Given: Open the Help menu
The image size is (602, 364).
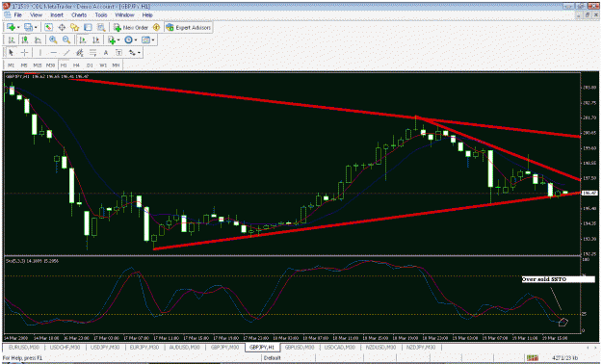Looking at the screenshot, I should (147, 15).
